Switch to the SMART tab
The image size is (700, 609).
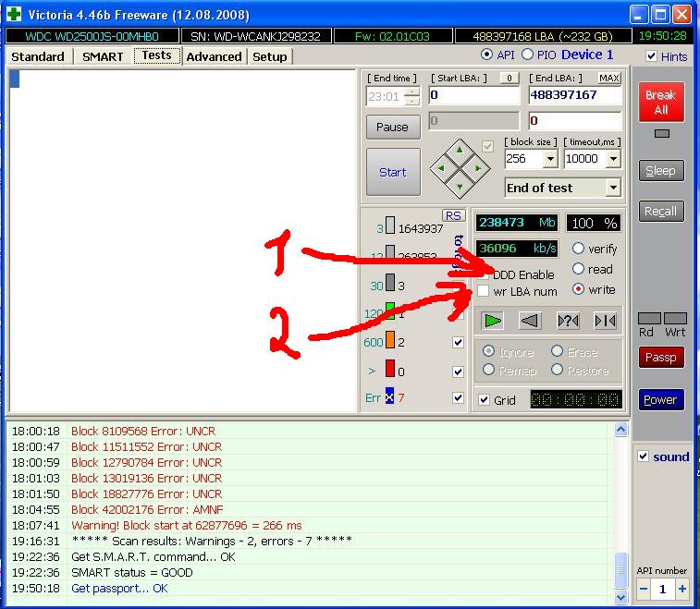tap(103, 56)
